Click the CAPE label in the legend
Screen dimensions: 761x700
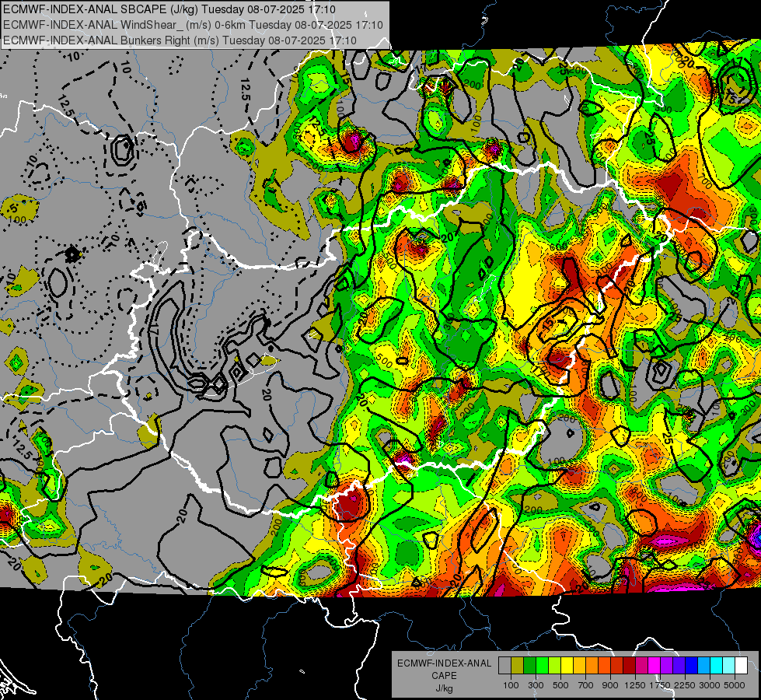point(444,676)
